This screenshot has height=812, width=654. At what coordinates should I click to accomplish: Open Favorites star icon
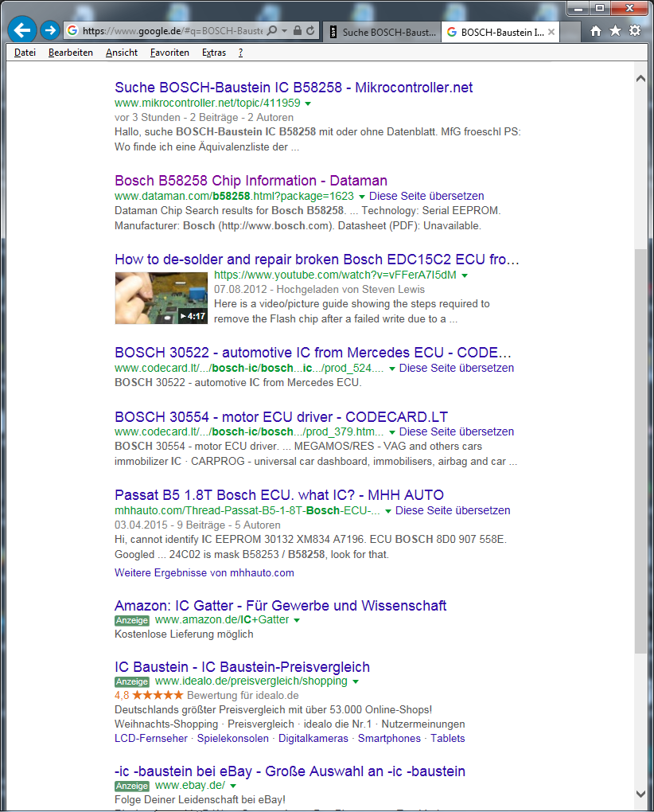615,30
